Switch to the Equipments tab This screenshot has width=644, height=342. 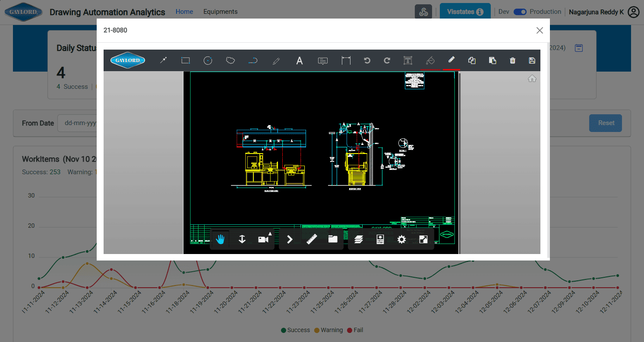point(221,12)
